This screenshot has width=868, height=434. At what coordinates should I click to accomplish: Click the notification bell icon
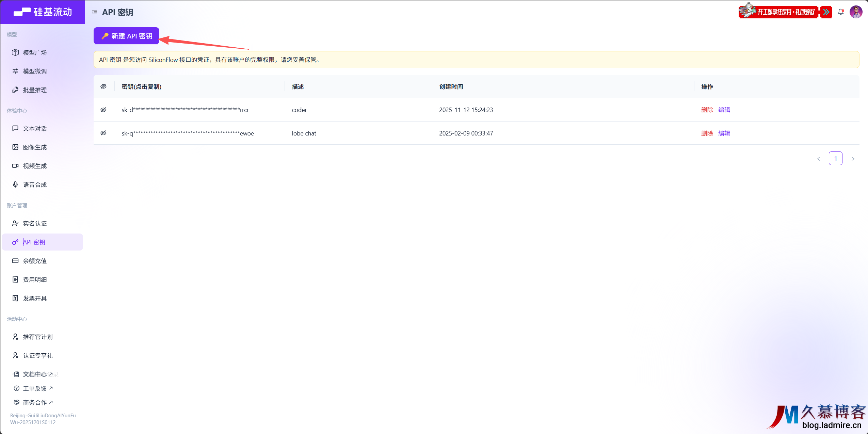[x=840, y=12]
